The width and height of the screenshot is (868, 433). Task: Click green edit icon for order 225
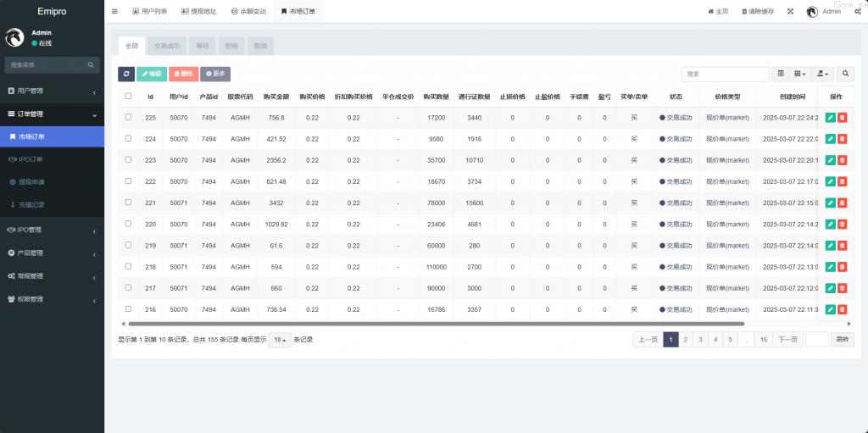point(831,118)
